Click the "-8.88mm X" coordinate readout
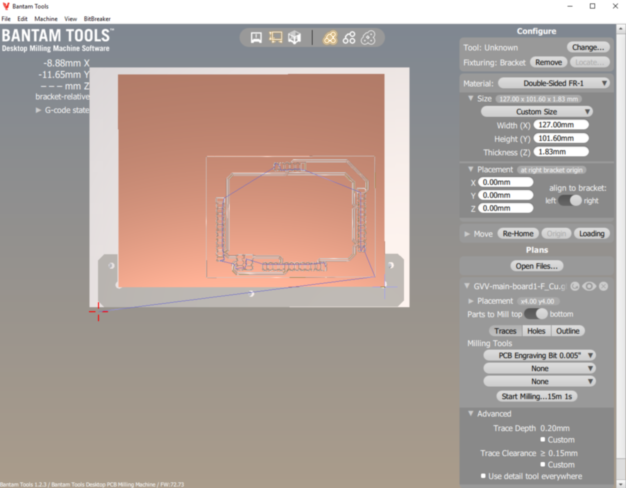Viewport: 626px width, 488px height. [x=66, y=63]
